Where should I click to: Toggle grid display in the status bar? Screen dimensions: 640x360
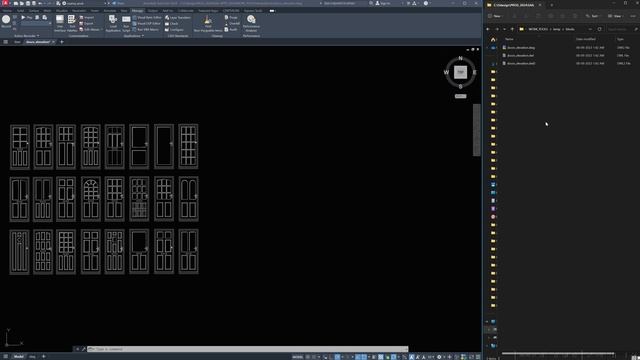pos(308,357)
